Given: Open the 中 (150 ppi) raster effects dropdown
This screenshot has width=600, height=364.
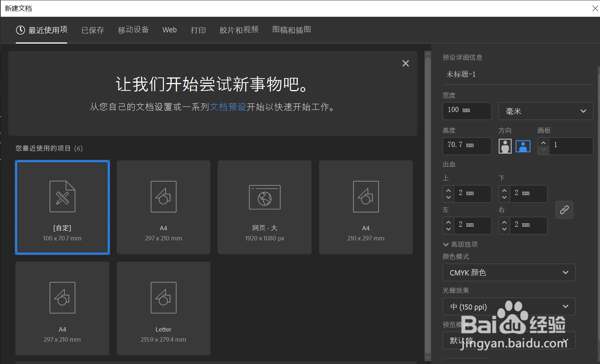Looking at the screenshot, I should 509,307.
